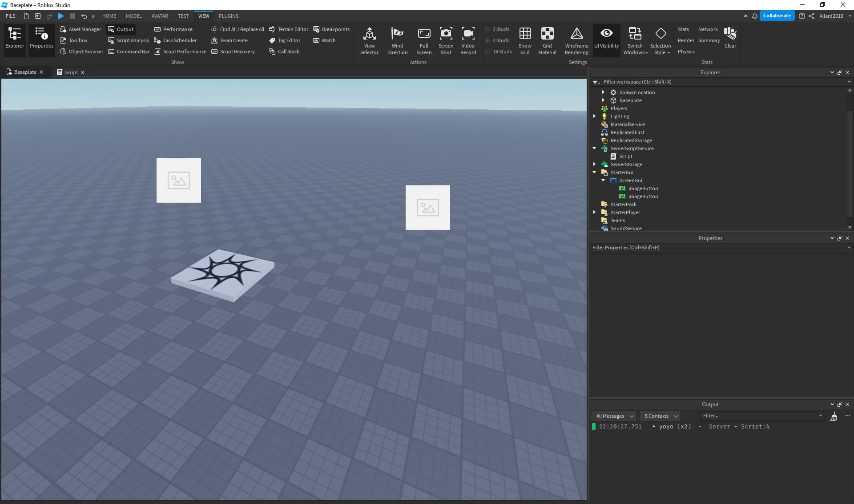Open the All Messages dropdown

point(613,416)
